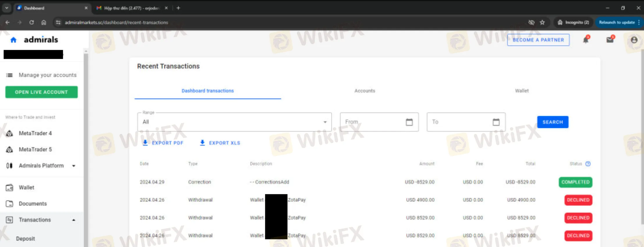Click the Wallet icon in sidebar
The image size is (644, 247).
[x=9, y=188]
